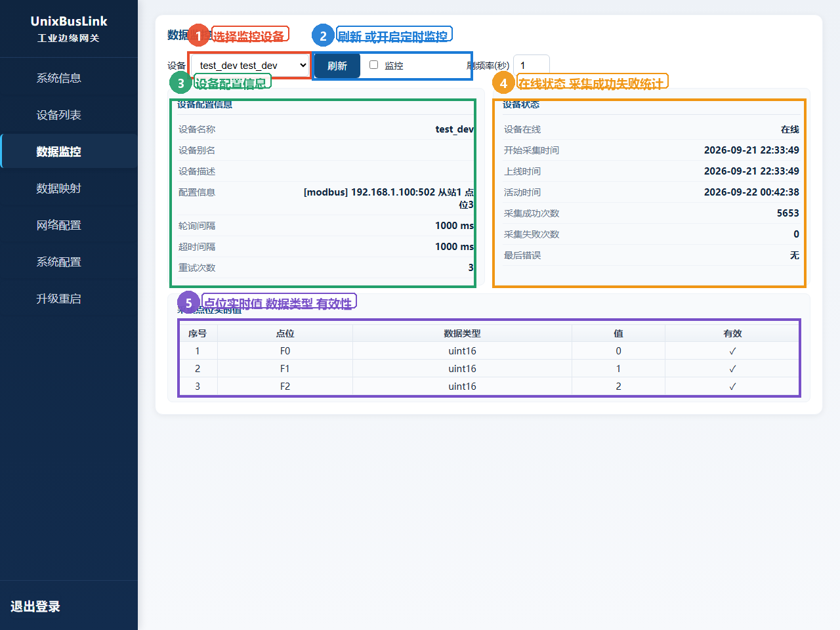The height and width of the screenshot is (630, 840).
Task: Select the F0 point cell
Action: (x=285, y=351)
